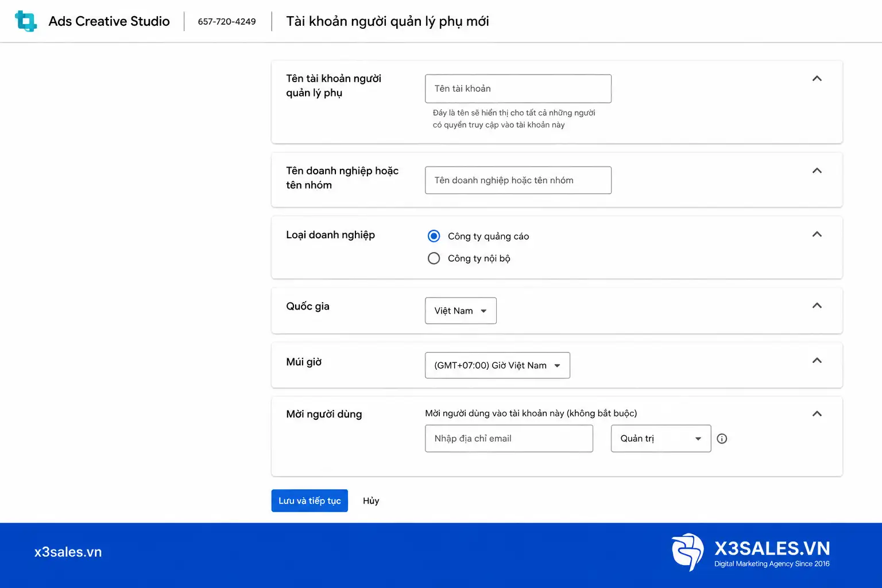Select the Công ty quảng cáo radio button

[434, 236]
